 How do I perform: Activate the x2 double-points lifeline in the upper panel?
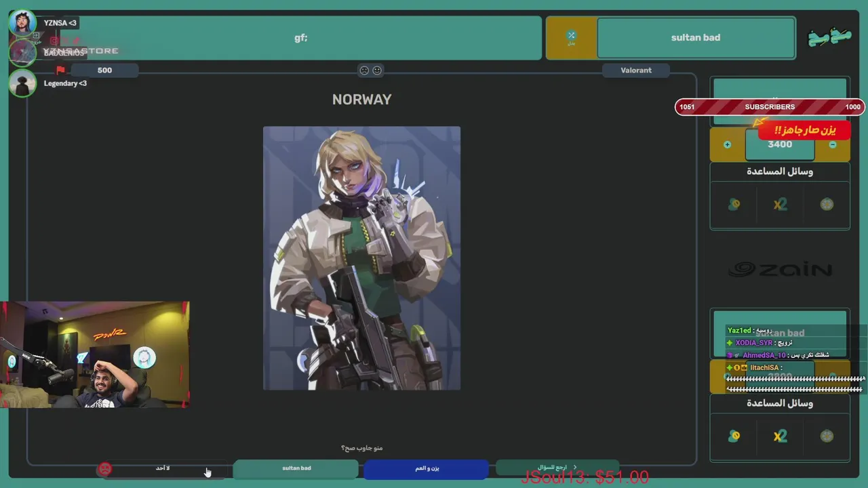(x=780, y=205)
